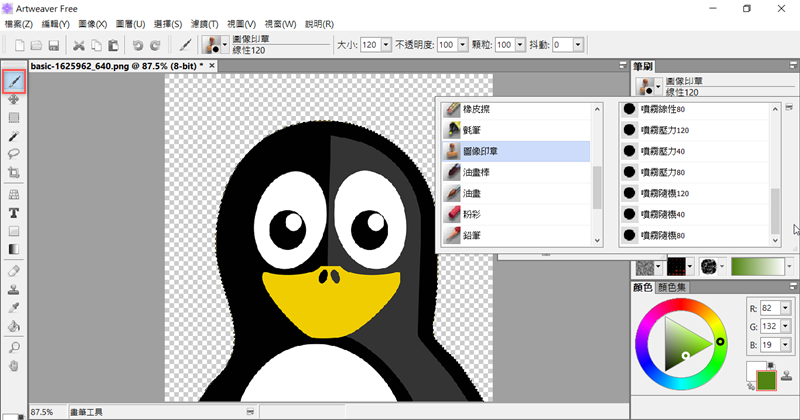800x420 pixels.
Task: Click the R value input field
Action: (x=770, y=308)
